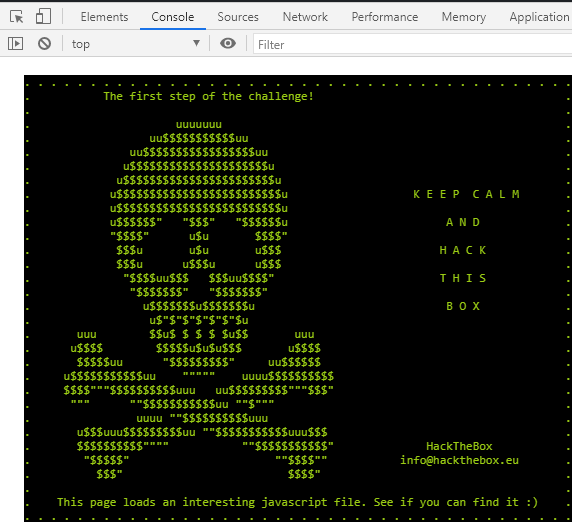Activate the inspect element picker icon
The image size is (572, 522).
click(x=16, y=17)
